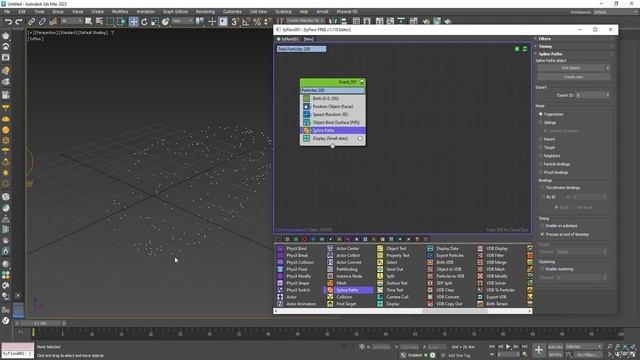
Task: Add the Mesh operator from the list
Action: pyautogui.click(x=341, y=283)
